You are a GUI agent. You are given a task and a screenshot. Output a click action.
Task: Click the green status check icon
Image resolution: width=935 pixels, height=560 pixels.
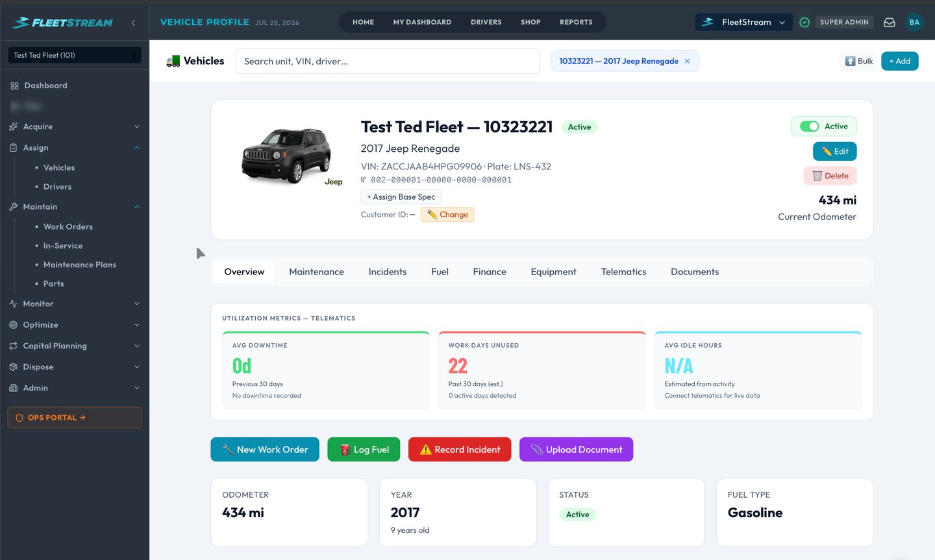tap(804, 22)
